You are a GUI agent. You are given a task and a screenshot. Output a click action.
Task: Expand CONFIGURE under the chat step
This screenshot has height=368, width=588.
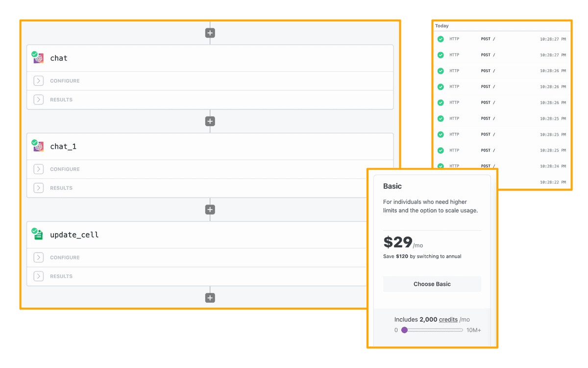pyautogui.click(x=39, y=81)
